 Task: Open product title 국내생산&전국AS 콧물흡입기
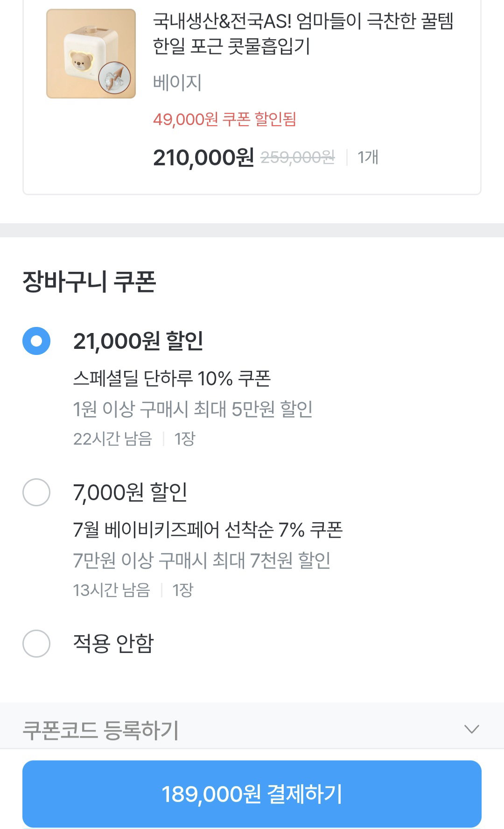point(303,34)
